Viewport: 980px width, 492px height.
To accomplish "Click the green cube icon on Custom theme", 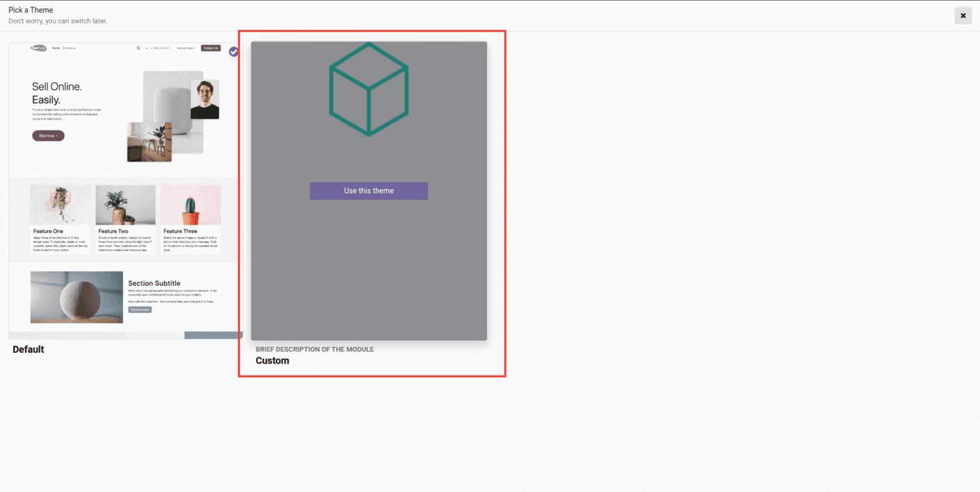I will click(369, 89).
